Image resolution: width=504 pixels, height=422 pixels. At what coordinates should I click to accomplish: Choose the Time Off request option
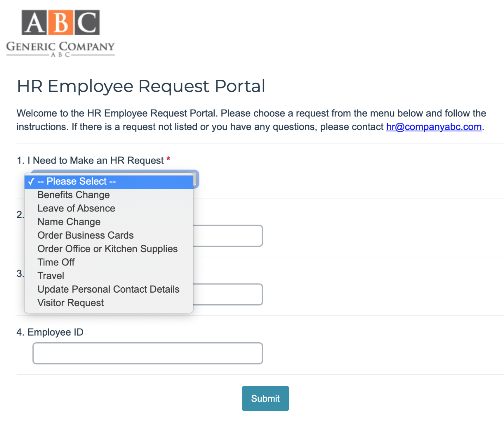pos(56,262)
